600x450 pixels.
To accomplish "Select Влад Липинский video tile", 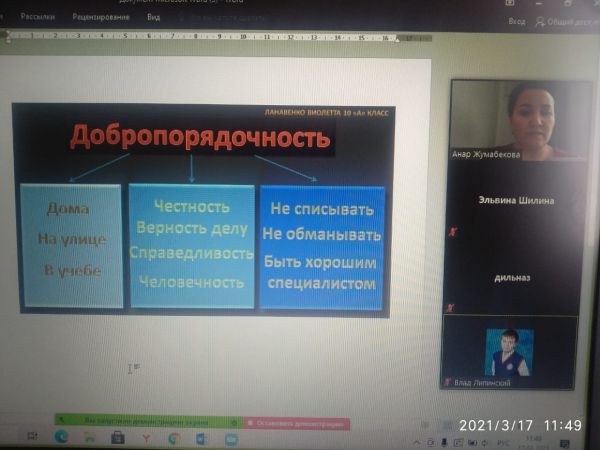I will (509, 353).
